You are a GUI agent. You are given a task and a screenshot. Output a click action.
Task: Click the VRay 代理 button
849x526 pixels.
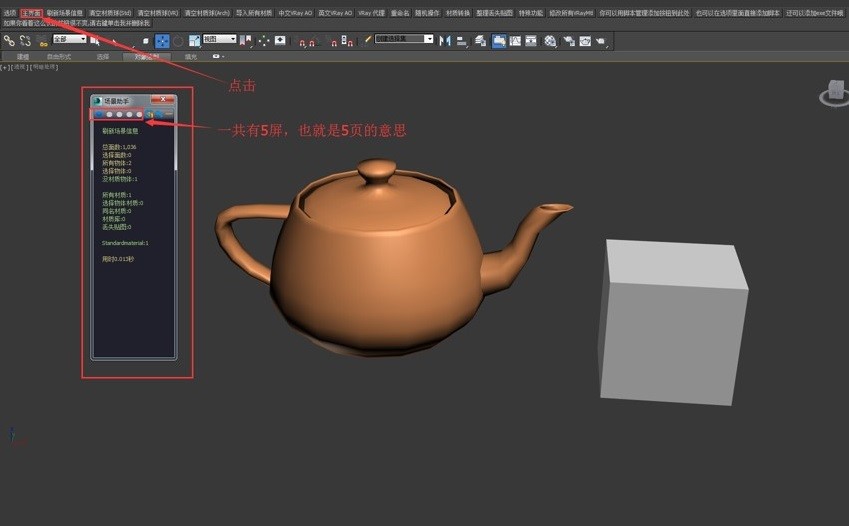[371, 12]
